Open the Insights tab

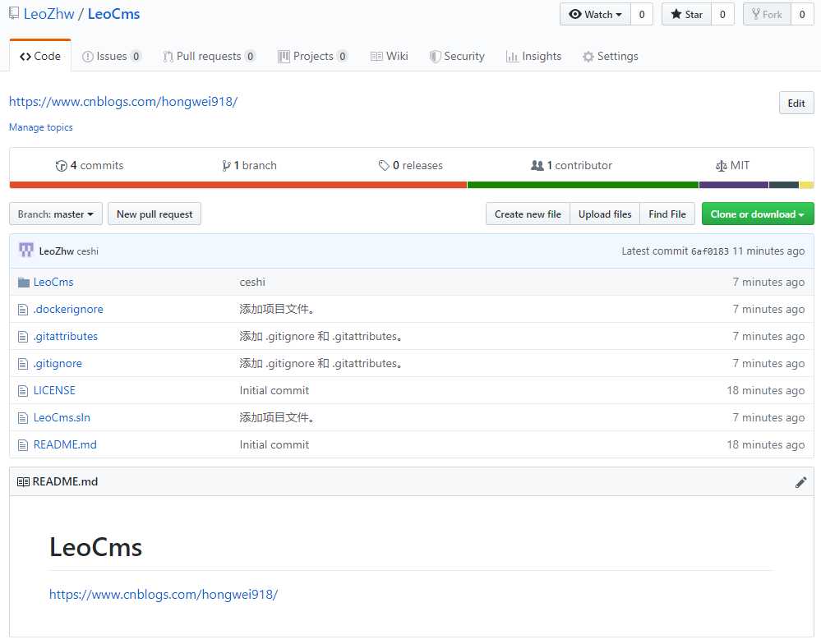[x=533, y=57]
